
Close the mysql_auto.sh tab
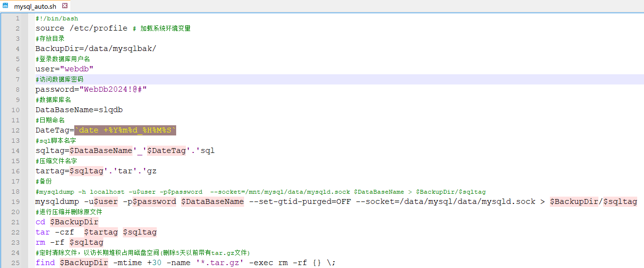65,6
